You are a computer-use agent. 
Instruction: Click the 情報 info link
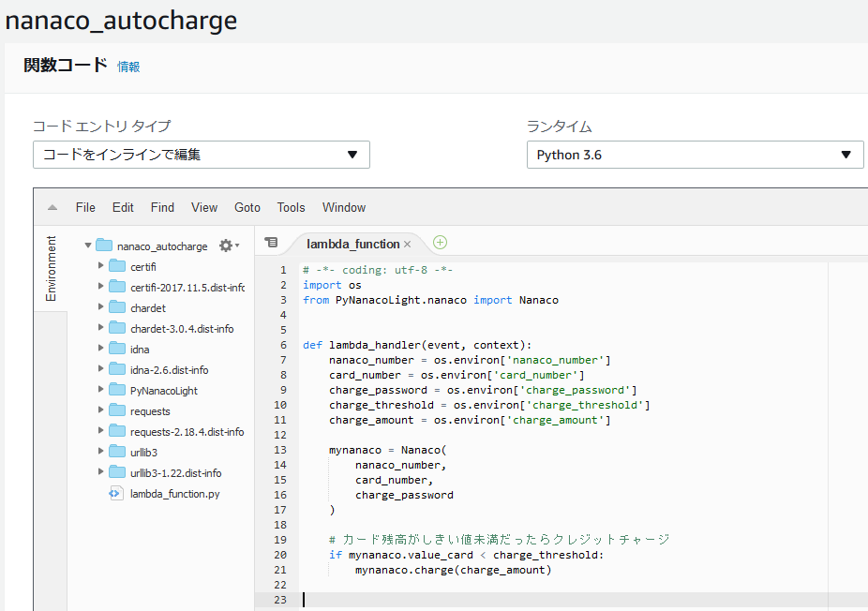tap(128, 67)
